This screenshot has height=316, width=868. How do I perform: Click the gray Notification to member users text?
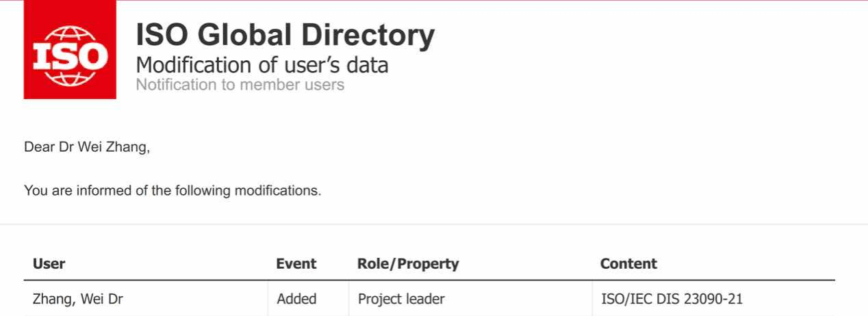tap(240, 85)
